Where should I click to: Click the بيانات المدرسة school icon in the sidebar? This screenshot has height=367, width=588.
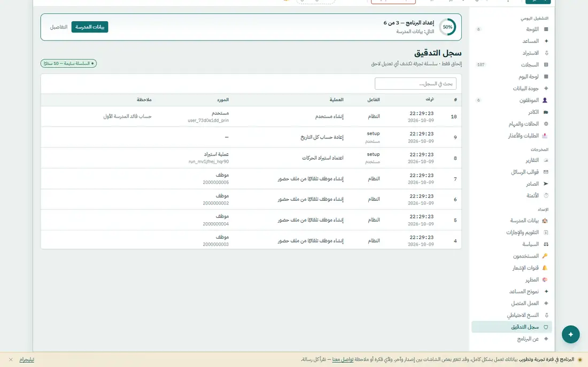pyautogui.click(x=545, y=221)
